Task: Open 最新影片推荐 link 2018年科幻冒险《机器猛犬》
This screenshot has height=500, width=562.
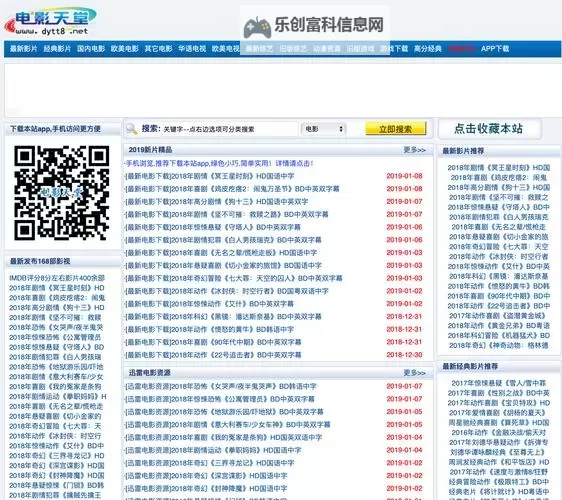Action: coord(499,335)
